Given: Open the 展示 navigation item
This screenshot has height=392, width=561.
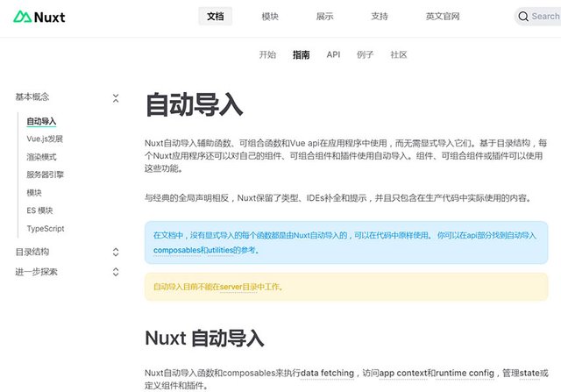Looking at the screenshot, I should tap(325, 16).
